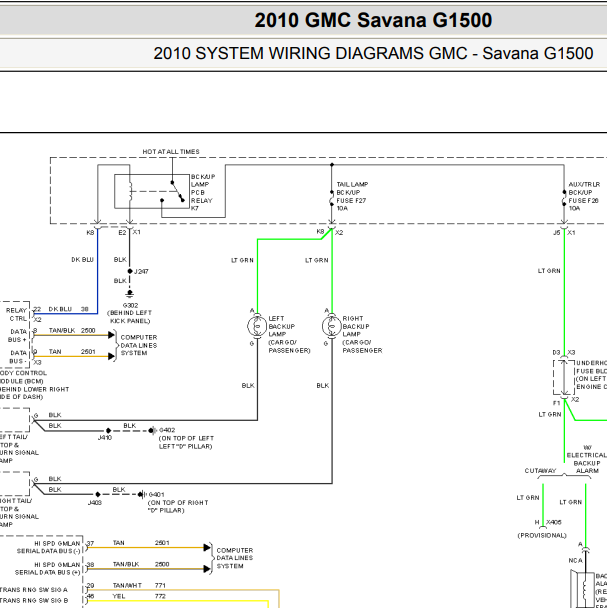Viewport: 607px width, 608px height.
Task: Click the backup lamp relay coil symbol
Action: pos(131,191)
